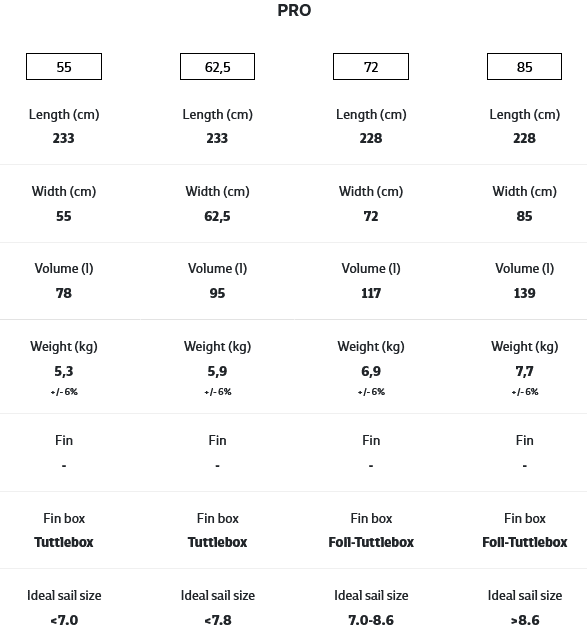Select the 72 size box
Viewport: 587px width, 644px height.
pyautogui.click(x=371, y=67)
